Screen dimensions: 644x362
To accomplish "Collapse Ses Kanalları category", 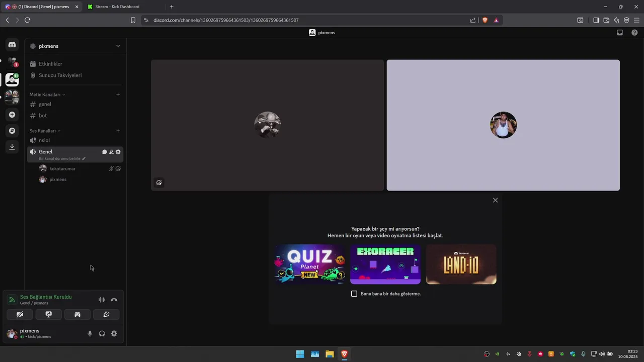I will coord(45,131).
